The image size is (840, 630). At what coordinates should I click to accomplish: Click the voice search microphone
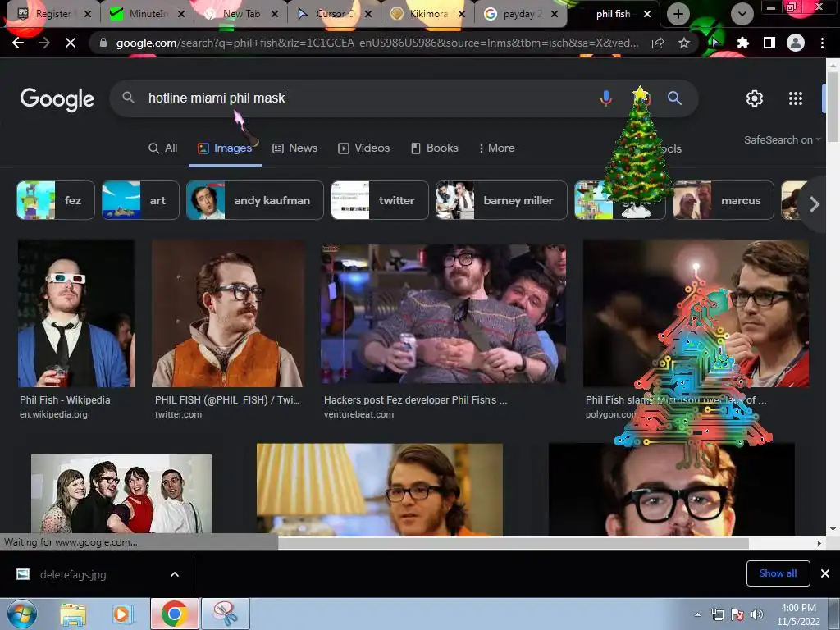click(606, 98)
